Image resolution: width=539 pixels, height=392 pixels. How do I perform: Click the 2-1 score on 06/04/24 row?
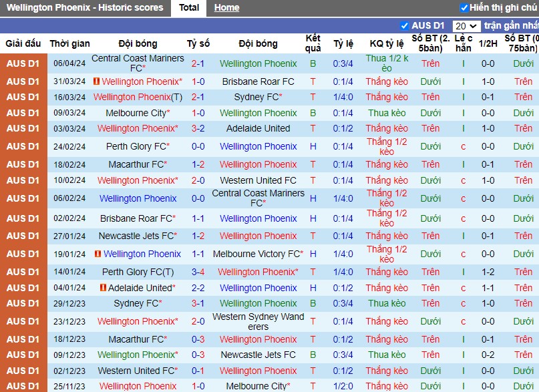point(198,63)
